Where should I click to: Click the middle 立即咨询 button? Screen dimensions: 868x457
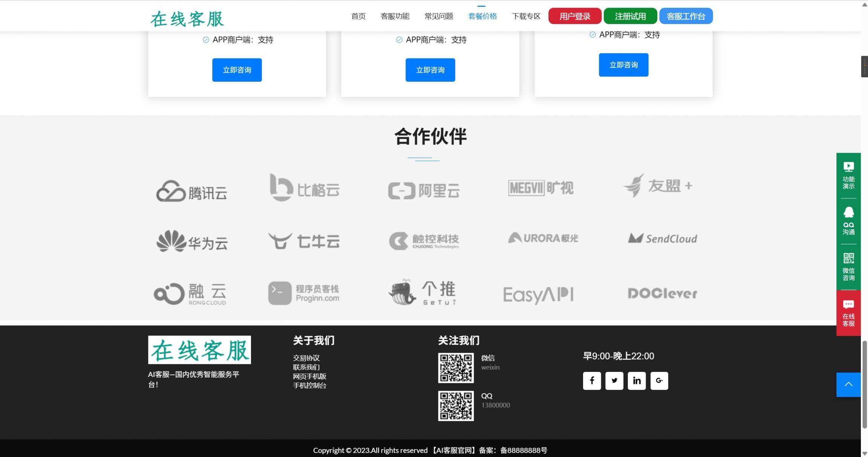pos(430,70)
